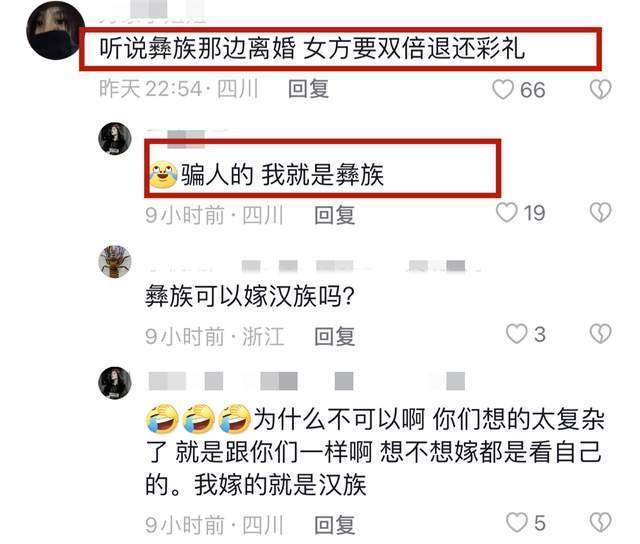The image size is (640, 544).
Task: Tap broken heart on the 19-like reply
Action: [x=600, y=213]
